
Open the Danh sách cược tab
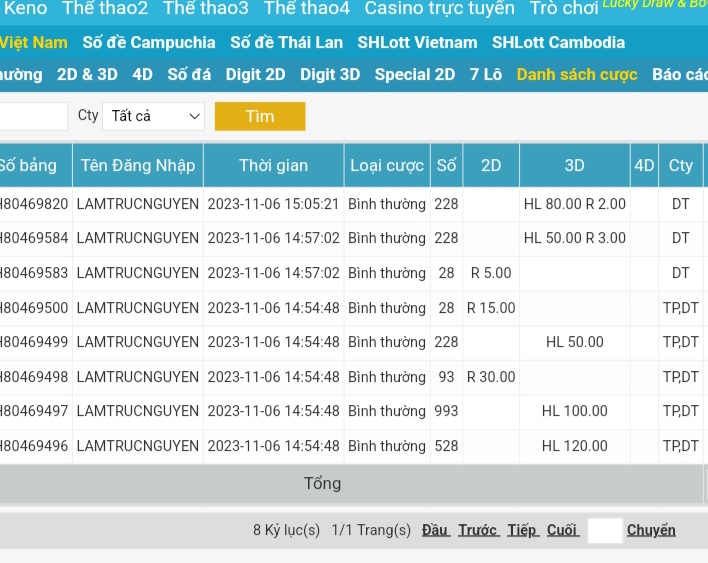(577, 74)
